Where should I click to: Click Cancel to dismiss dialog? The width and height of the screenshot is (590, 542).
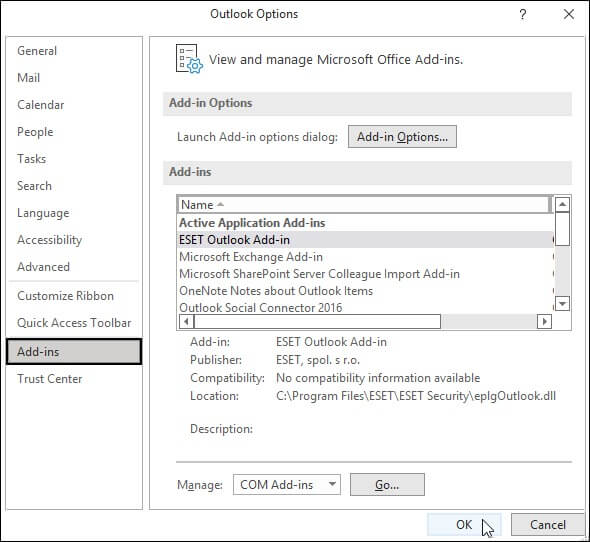[548, 525]
